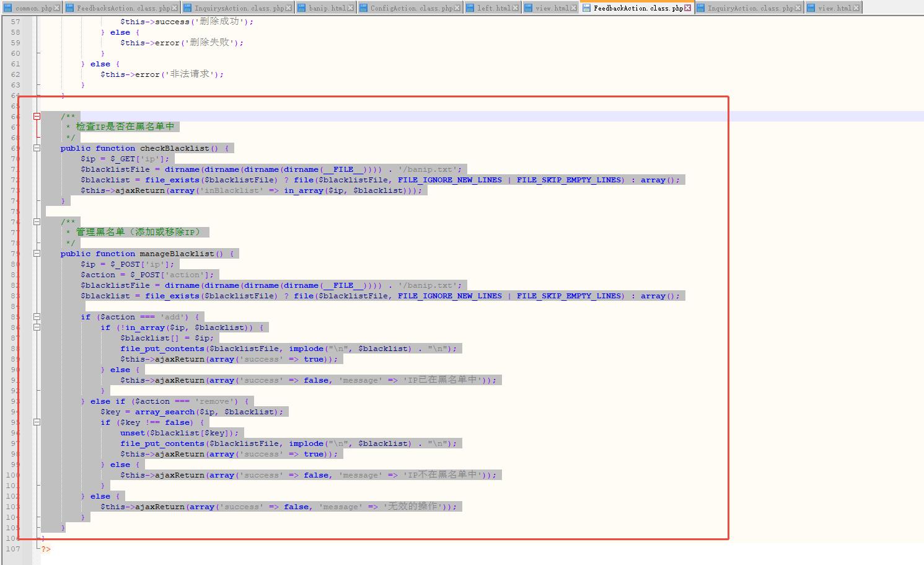Close the banip.html tab
The height and width of the screenshot is (565, 924).
click(x=351, y=8)
